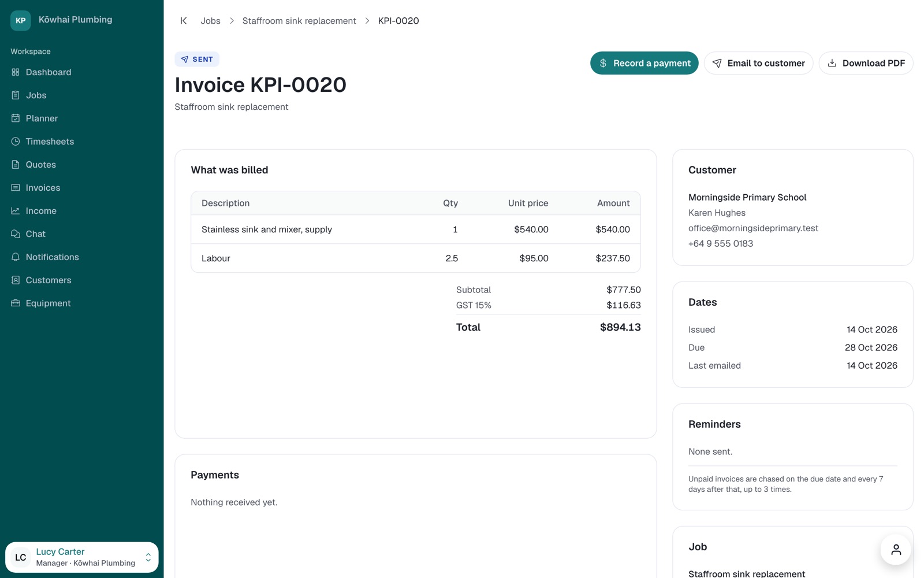Open Dashboard from the sidebar
Image resolution: width=924 pixels, height=578 pixels.
click(82, 72)
